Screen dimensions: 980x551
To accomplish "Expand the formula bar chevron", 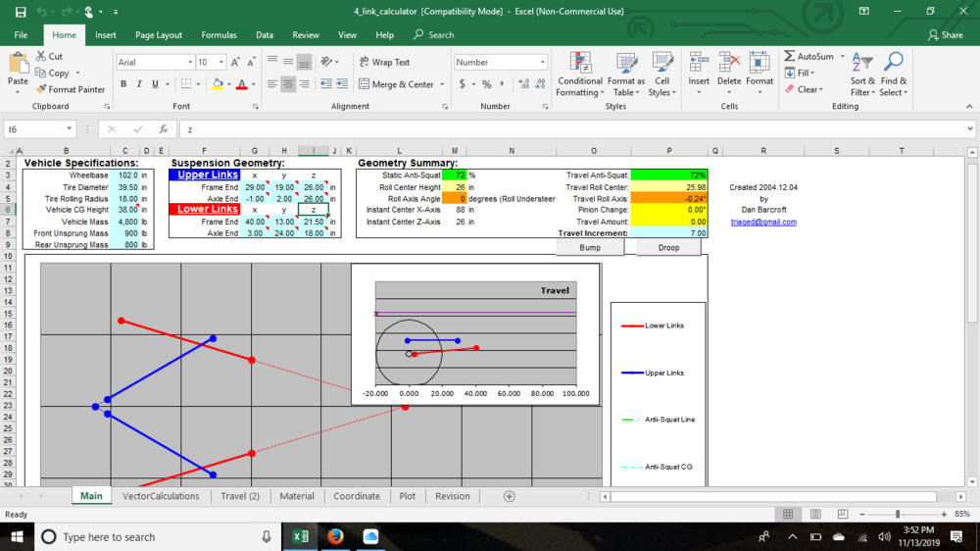I will click(x=969, y=128).
